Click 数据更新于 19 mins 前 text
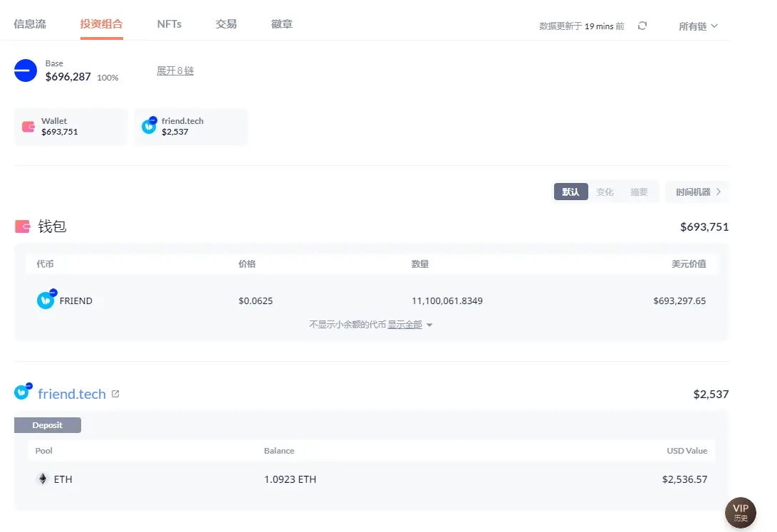This screenshot has width=777, height=532. [582, 26]
